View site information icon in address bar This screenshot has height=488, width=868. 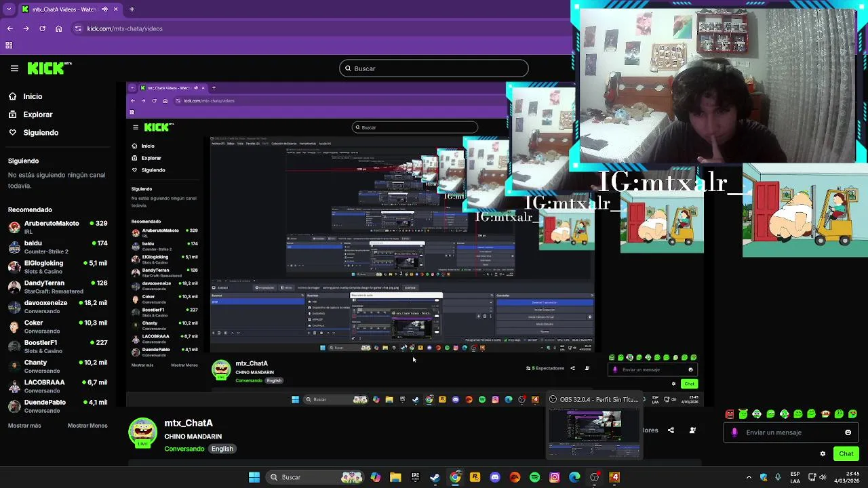click(78, 28)
